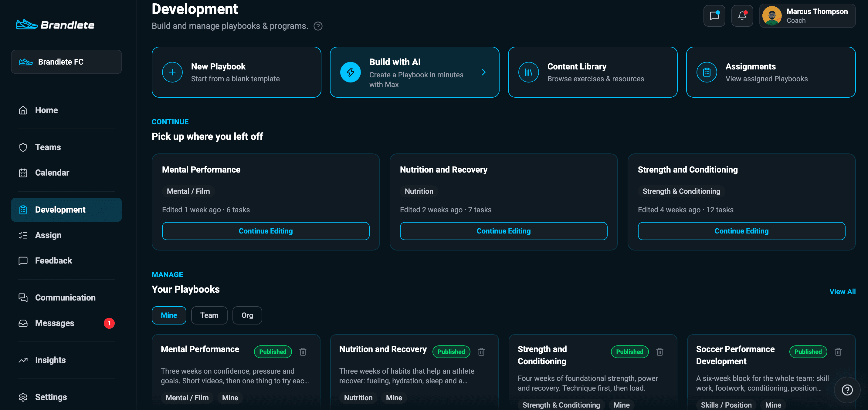Click the Nutrition tag in Continue section
This screenshot has width=868, height=410.
pyautogui.click(x=419, y=191)
